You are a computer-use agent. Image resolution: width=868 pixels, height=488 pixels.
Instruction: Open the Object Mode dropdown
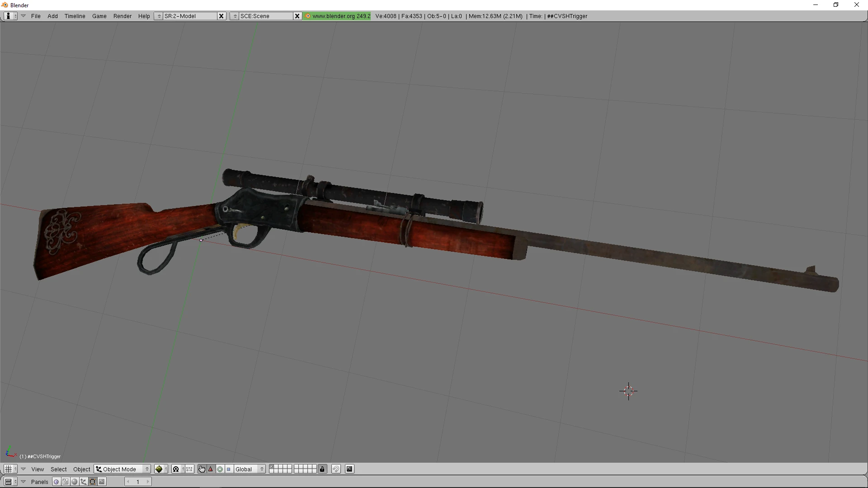tap(122, 469)
